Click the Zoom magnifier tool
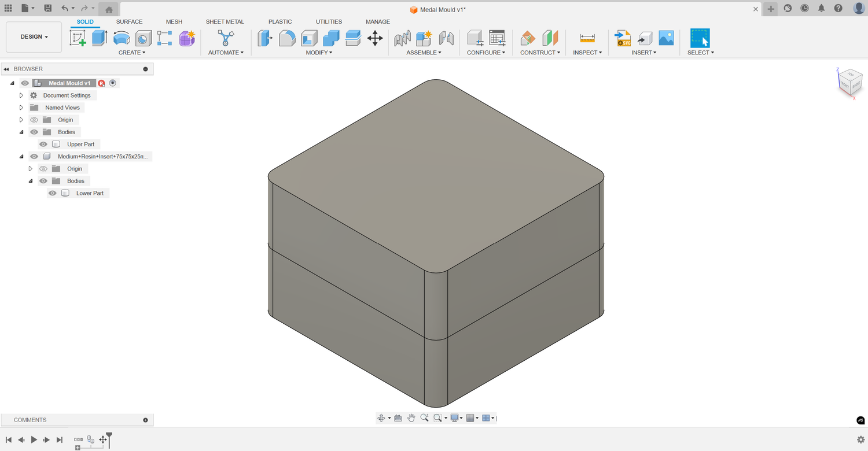The width and height of the screenshot is (868, 451). [x=424, y=418]
